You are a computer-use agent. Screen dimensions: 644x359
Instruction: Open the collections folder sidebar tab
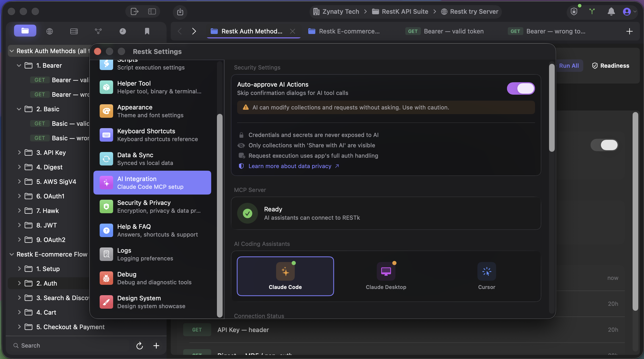(25, 31)
